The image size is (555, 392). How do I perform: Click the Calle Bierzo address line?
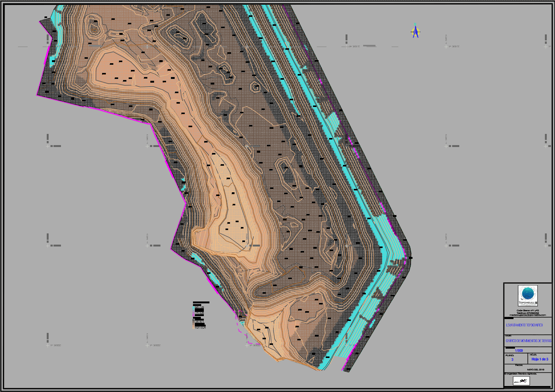(x=528, y=310)
